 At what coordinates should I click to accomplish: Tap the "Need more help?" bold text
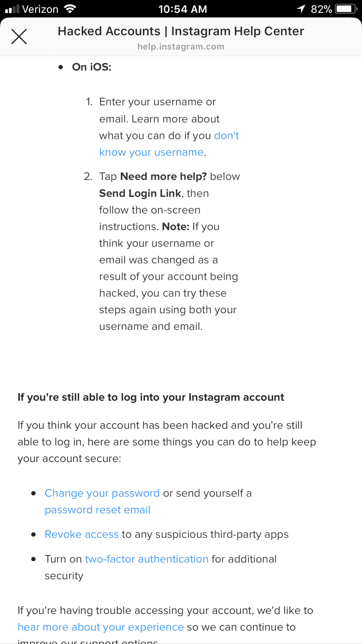click(163, 176)
